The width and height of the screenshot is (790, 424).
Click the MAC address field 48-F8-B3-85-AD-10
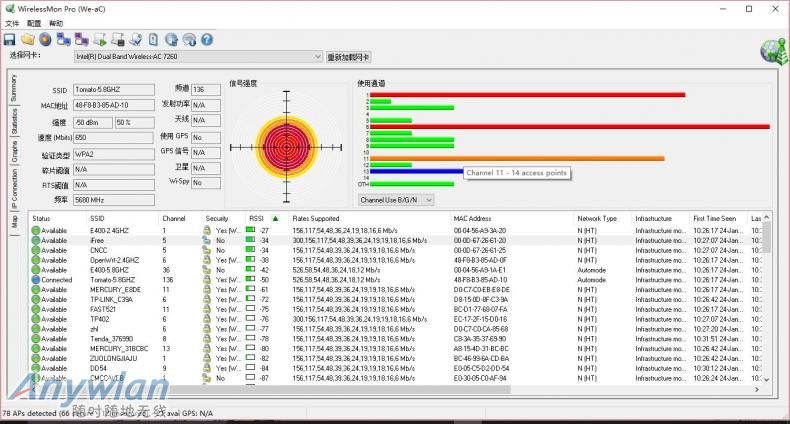point(114,105)
